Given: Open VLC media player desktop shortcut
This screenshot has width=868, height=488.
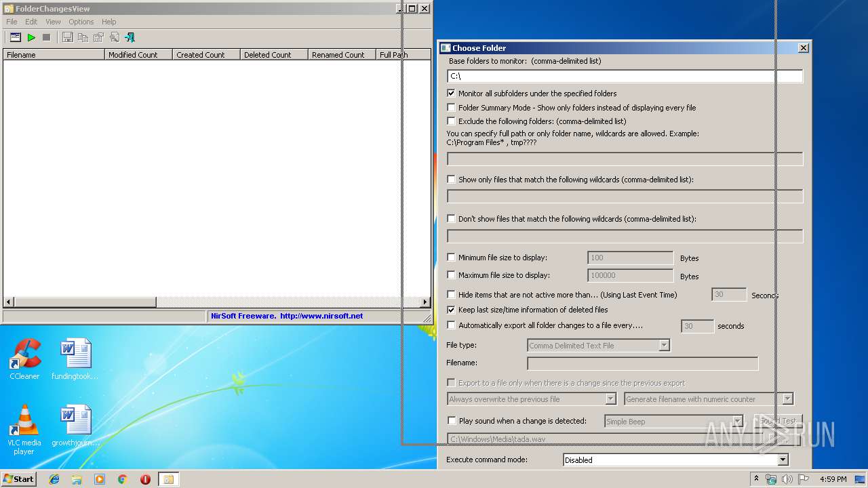Looking at the screenshot, I should point(24,429).
